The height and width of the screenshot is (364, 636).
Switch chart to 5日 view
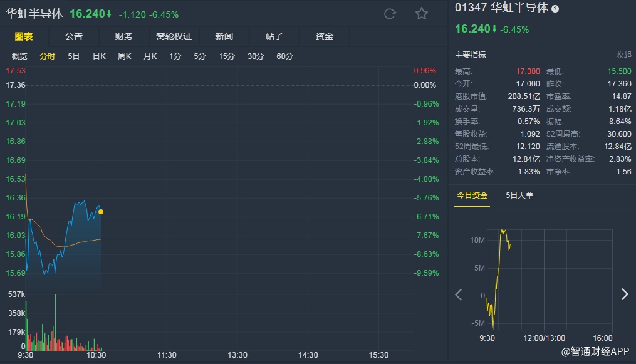[x=73, y=56]
